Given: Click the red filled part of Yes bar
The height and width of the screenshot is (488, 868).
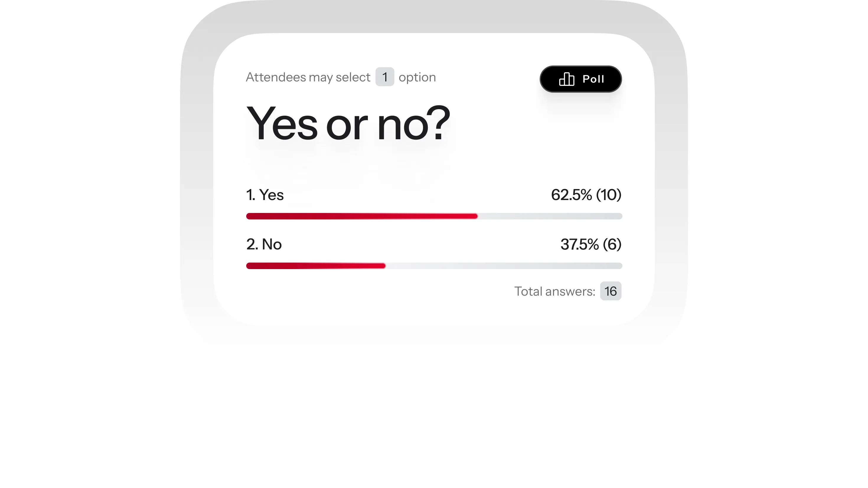Looking at the screenshot, I should tap(360, 216).
